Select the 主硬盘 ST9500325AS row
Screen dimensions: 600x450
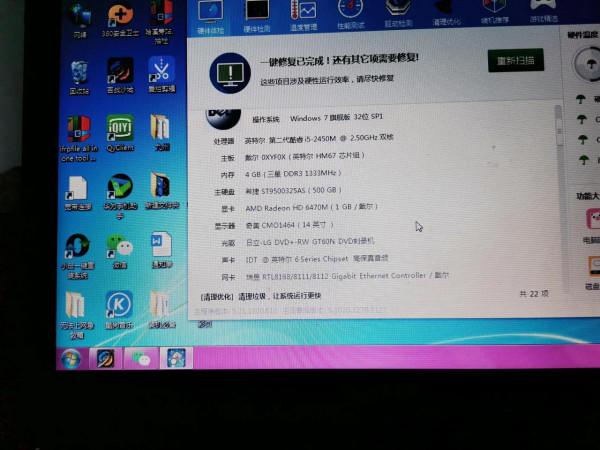278,191
